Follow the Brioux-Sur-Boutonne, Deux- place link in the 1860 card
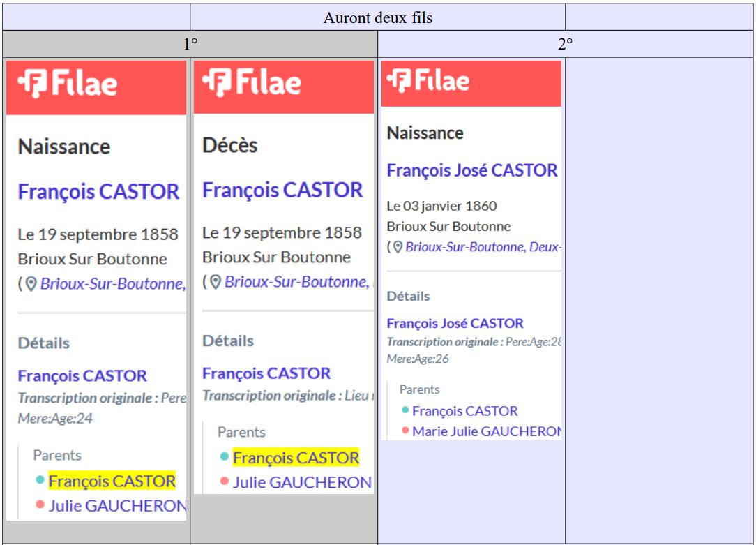This screenshot has height=545, width=756. point(483,247)
